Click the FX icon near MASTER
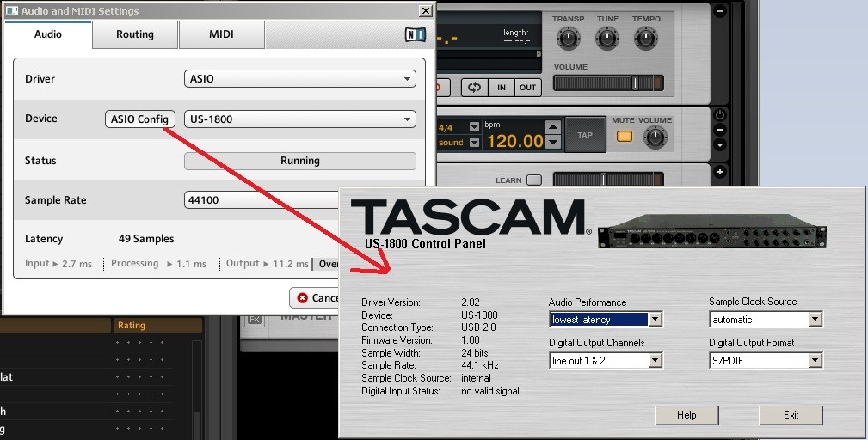868x440 pixels. tap(254, 320)
